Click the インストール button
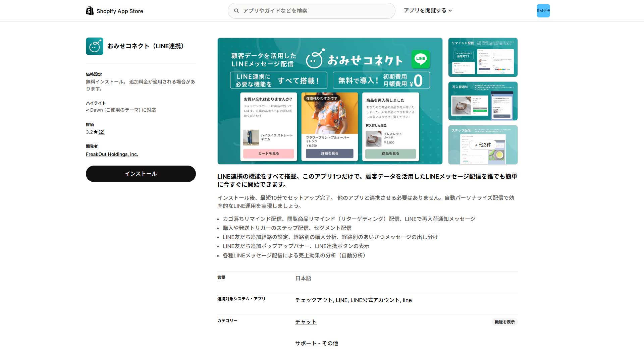Screen dimensions: 644x362 tap(141, 174)
